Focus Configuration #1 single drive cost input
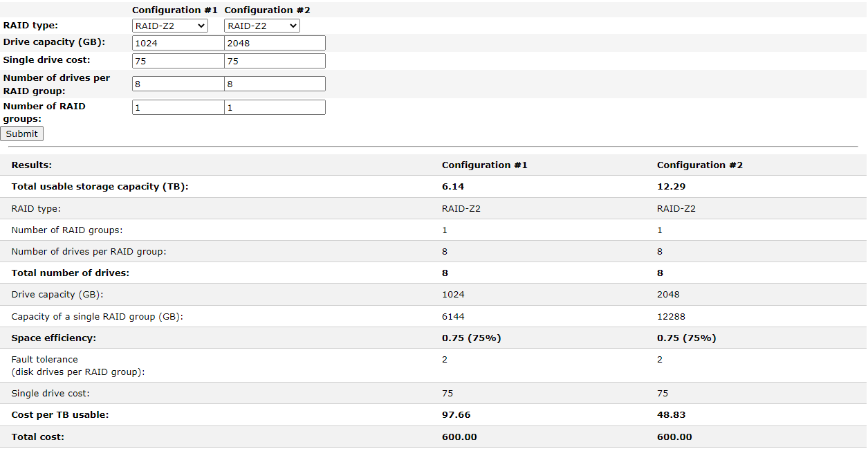Viewport: 868px width, 449px height. pyautogui.click(x=178, y=61)
